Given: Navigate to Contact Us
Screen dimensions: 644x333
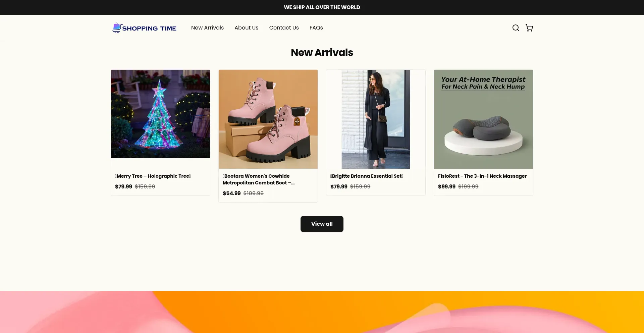Looking at the screenshot, I should tap(284, 28).
